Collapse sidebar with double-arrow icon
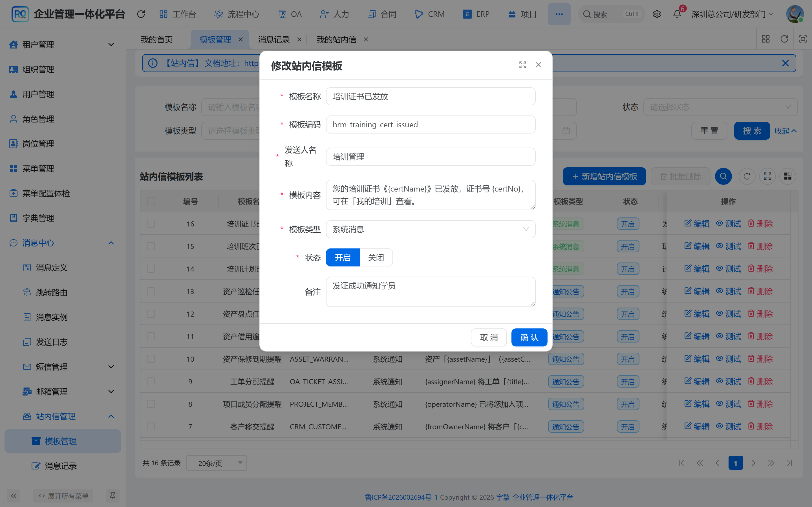Viewport: 812px width, 507px height. (x=14, y=496)
